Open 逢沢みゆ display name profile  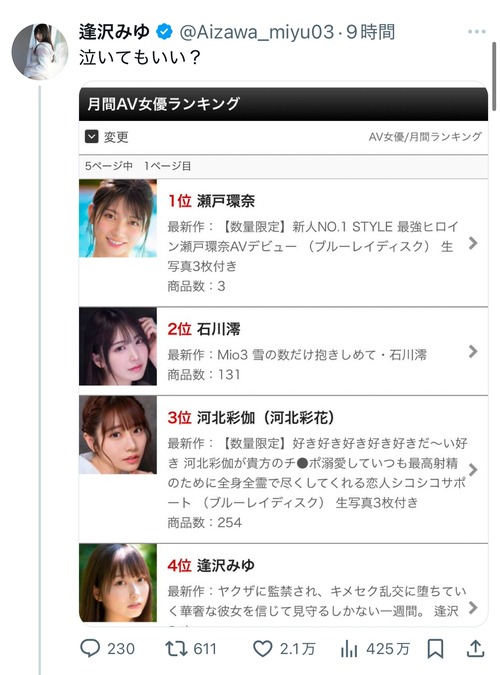114,32
